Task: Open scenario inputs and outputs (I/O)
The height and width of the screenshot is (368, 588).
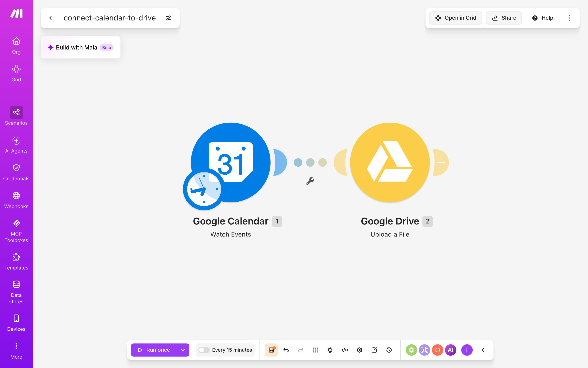Action: [x=345, y=350]
